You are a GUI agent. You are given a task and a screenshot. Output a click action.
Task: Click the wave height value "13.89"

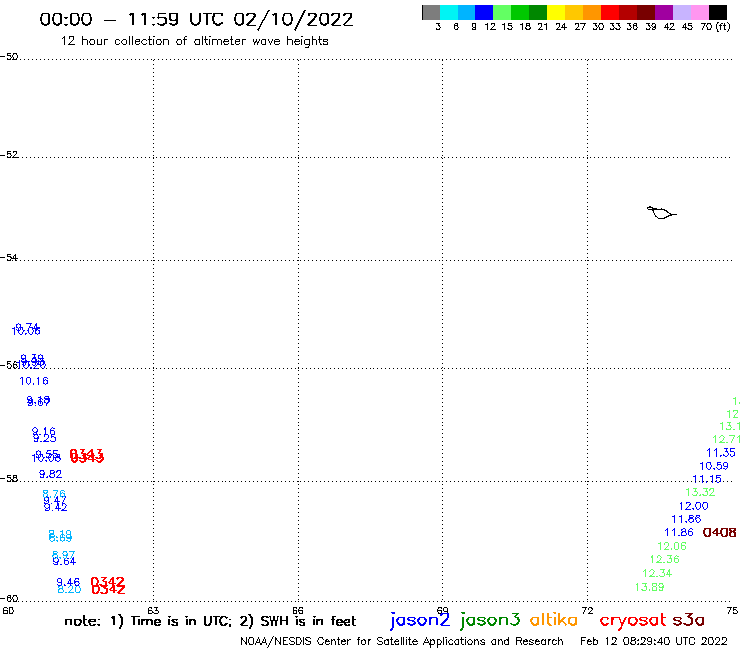tap(649, 587)
